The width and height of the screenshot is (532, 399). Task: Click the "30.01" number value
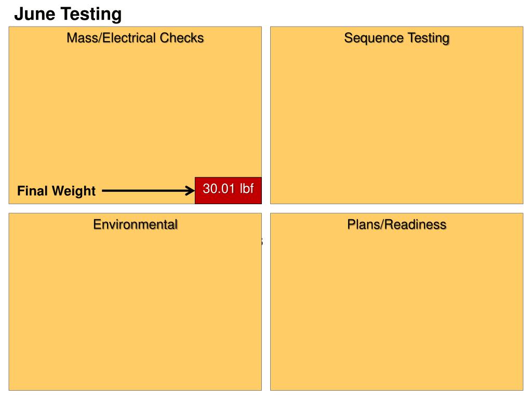(x=219, y=189)
